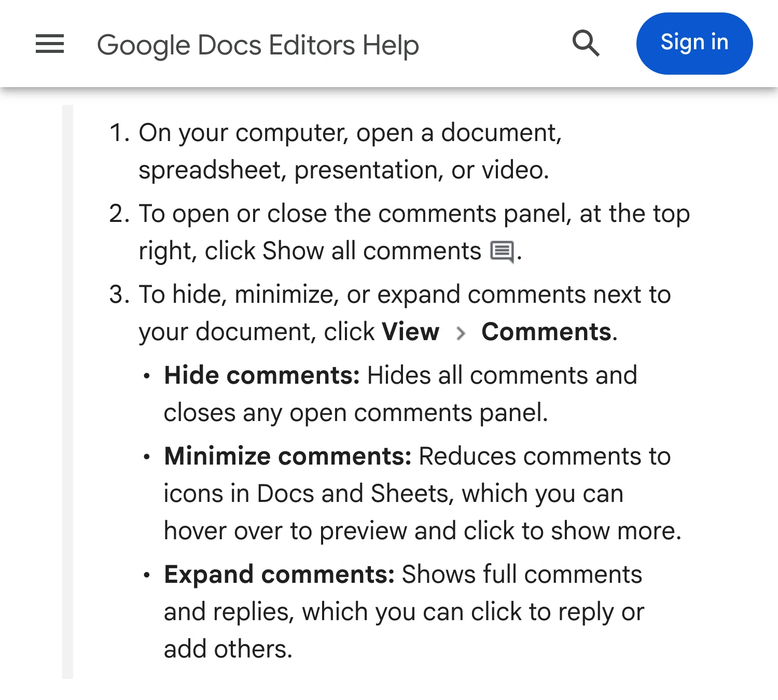
Task: Click the text "hover over to preview and click to show more."
Action: pos(423,531)
